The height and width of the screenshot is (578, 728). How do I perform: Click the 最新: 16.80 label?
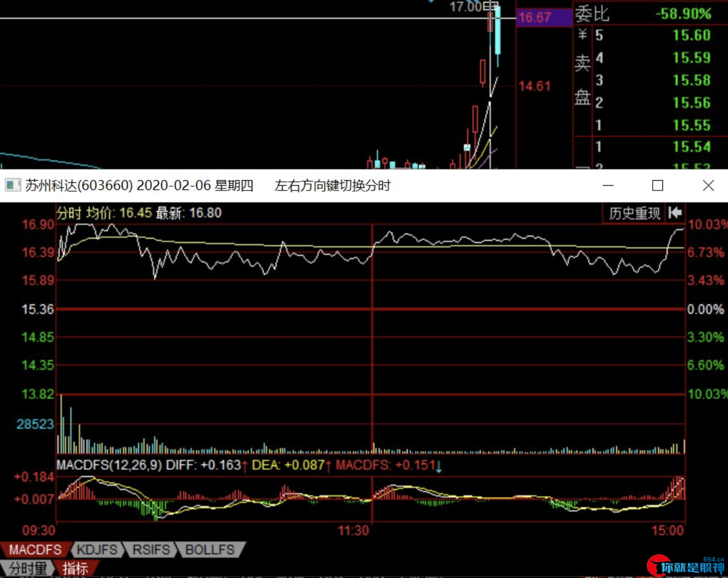pos(188,213)
